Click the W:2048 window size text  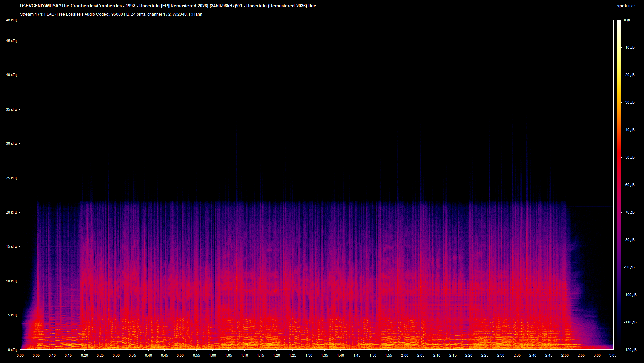coord(180,14)
